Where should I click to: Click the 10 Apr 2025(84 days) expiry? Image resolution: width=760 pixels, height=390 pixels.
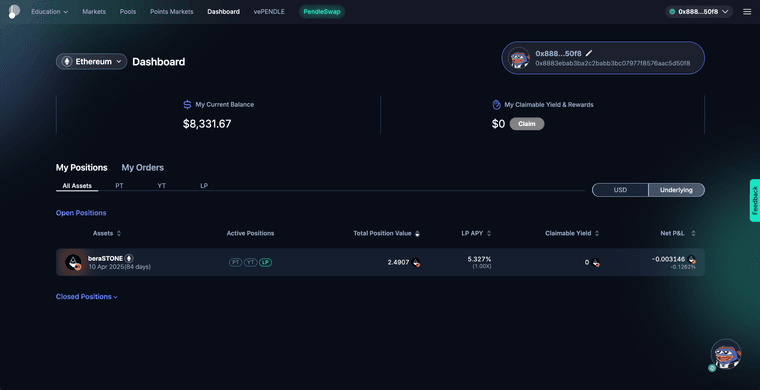pyautogui.click(x=119, y=267)
